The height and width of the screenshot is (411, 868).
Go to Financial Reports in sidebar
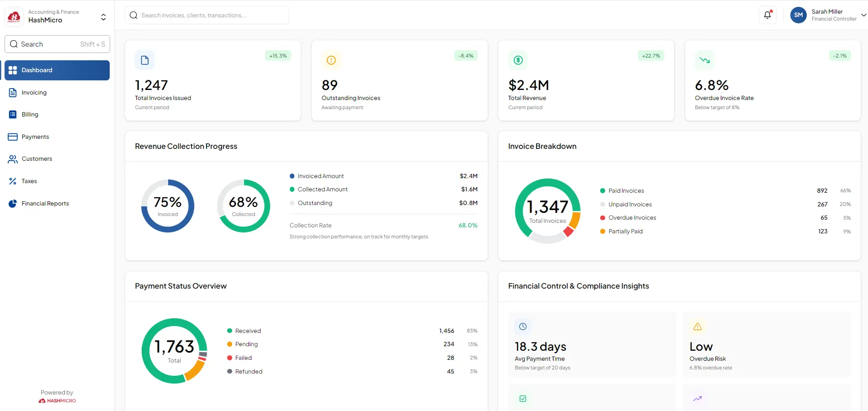tap(45, 204)
